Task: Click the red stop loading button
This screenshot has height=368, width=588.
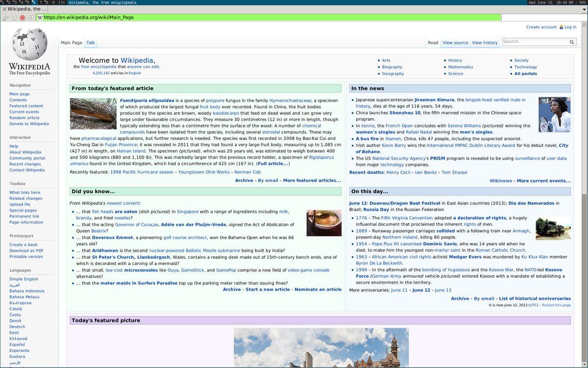Action: (22, 18)
